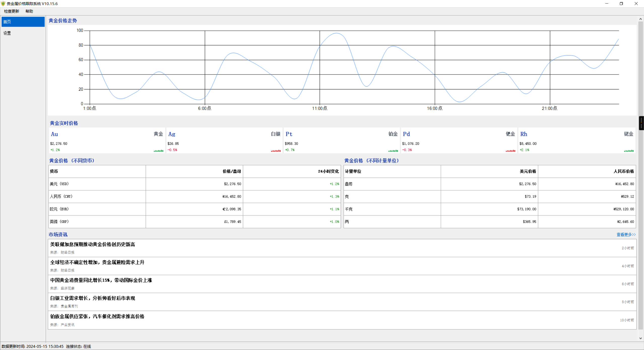Click palladium Pd red trend bars icon
Viewport: 644px width, 350px height.
pyautogui.click(x=510, y=151)
